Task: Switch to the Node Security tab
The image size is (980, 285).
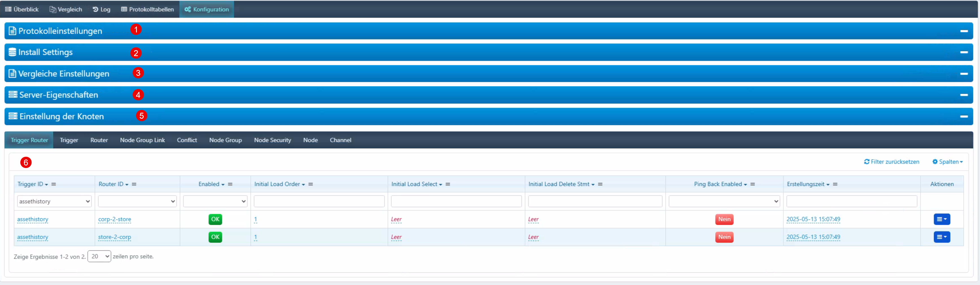Action: [272, 140]
